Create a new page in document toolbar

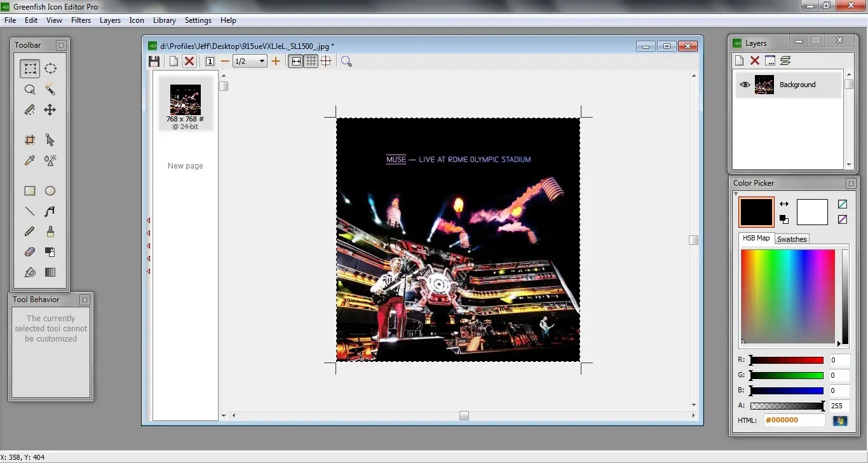(173, 61)
